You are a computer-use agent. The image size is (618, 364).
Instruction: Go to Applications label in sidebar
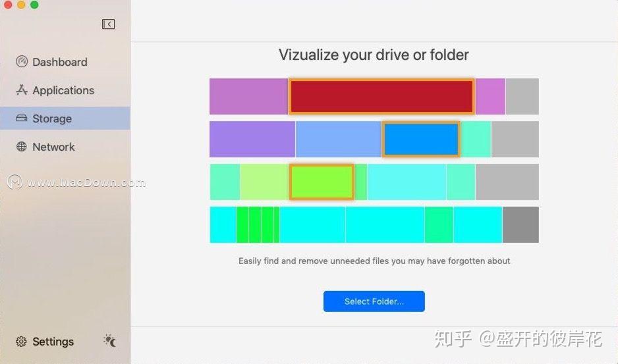pos(63,90)
